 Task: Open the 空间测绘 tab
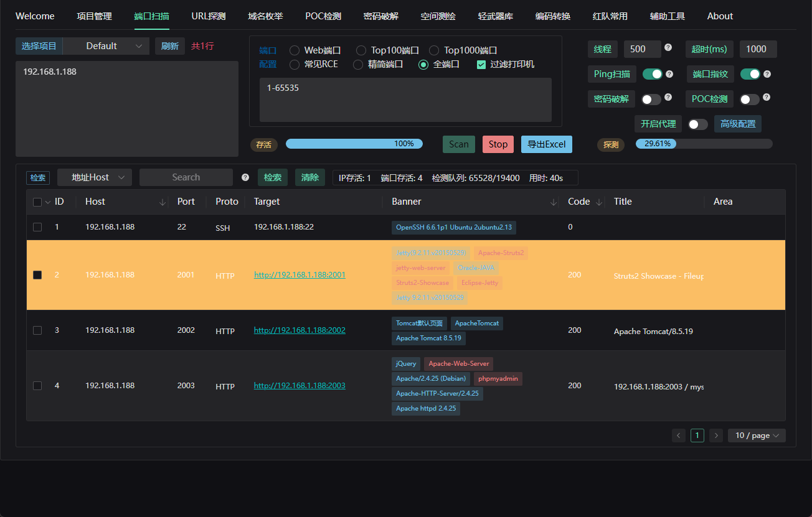tap(438, 16)
